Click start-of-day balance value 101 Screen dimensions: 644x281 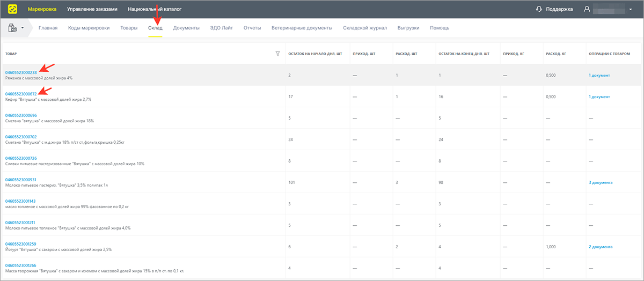tap(291, 182)
